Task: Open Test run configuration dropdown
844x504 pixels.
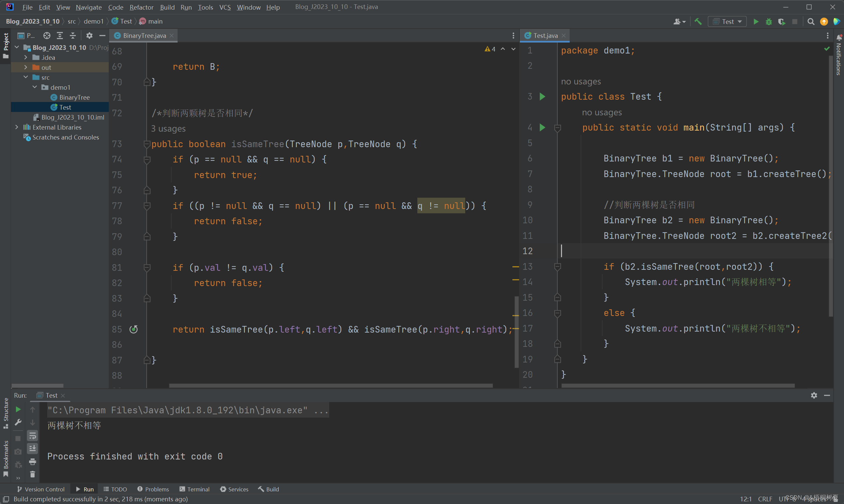Action: 727,22
